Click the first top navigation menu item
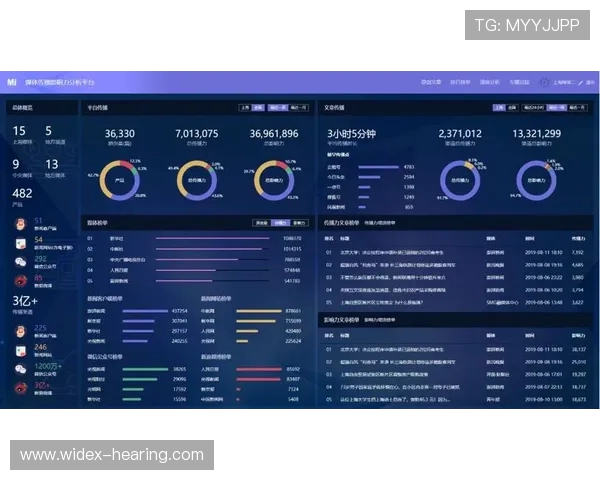This screenshot has height=480, width=600. tap(431, 82)
